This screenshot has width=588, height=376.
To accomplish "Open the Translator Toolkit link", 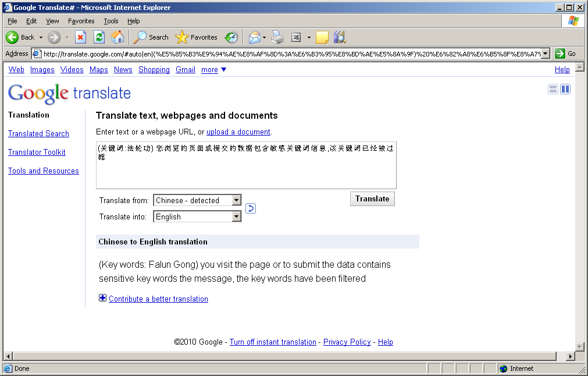I will [37, 152].
